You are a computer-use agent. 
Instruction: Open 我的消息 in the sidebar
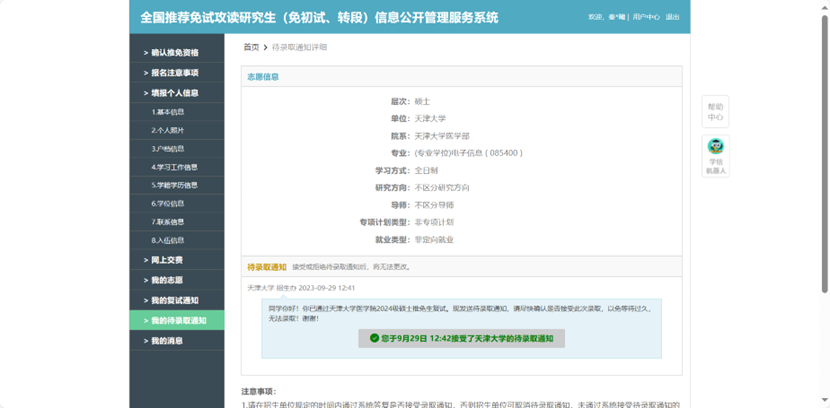[x=167, y=341]
